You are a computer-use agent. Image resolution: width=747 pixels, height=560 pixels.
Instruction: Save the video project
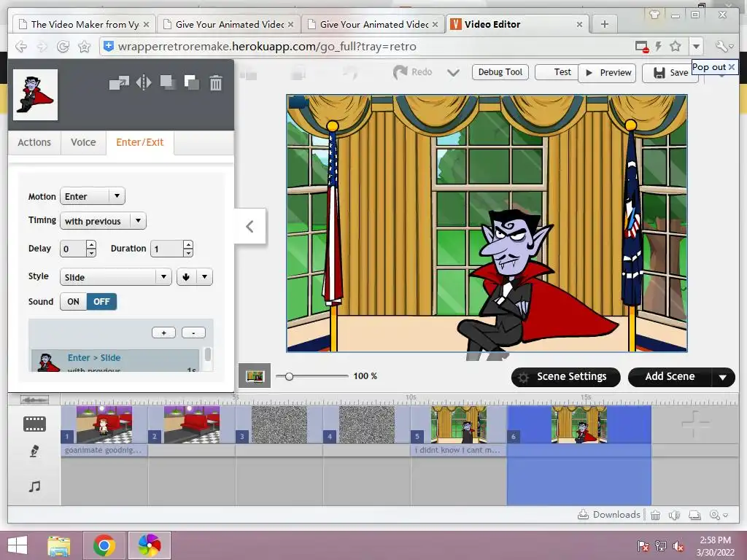point(670,73)
